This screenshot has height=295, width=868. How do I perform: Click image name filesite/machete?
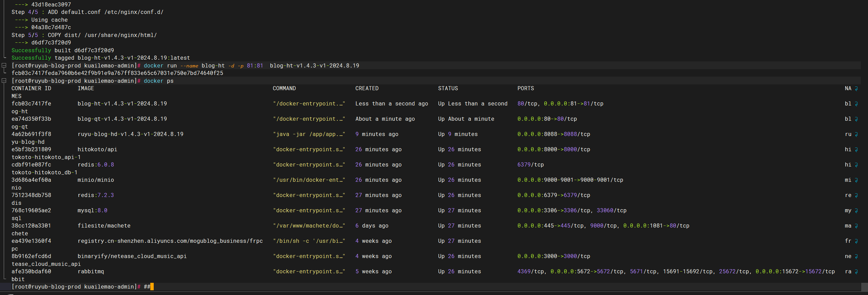pos(104,226)
